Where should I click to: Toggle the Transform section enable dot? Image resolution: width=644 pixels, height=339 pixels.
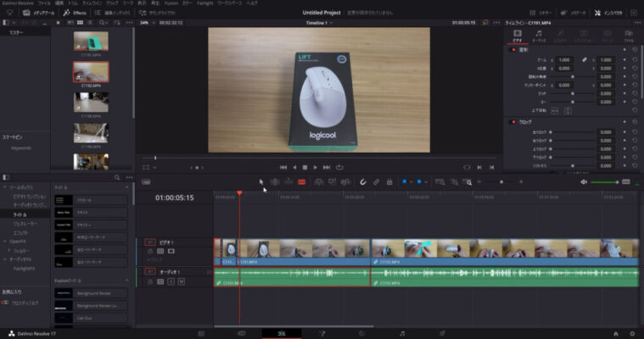(x=513, y=50)
